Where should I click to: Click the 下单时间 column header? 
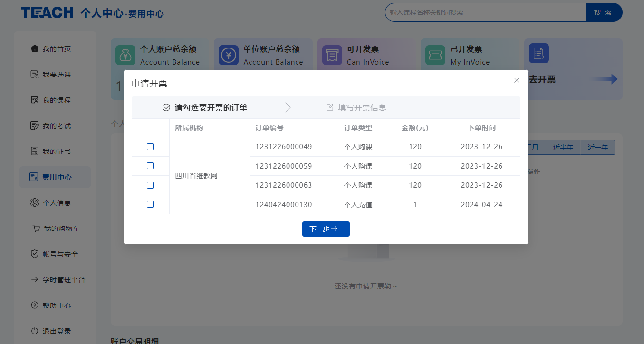(x=482, y=128)
